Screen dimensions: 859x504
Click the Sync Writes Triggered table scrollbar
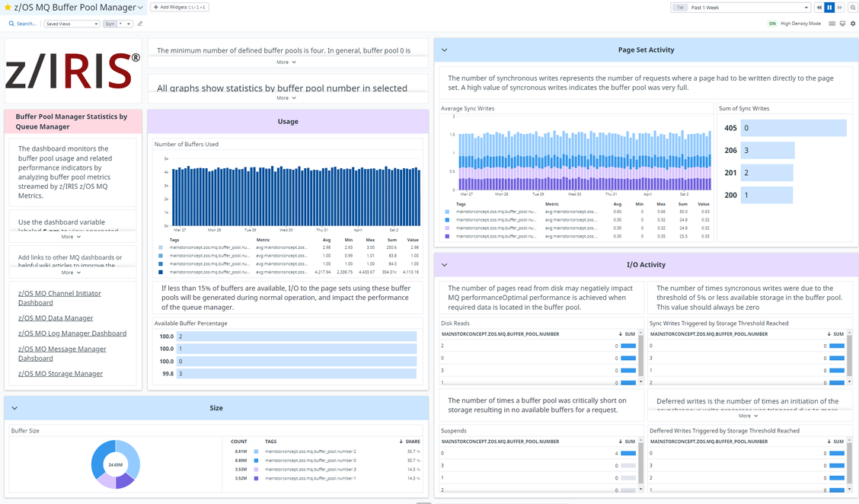(850, 356)
